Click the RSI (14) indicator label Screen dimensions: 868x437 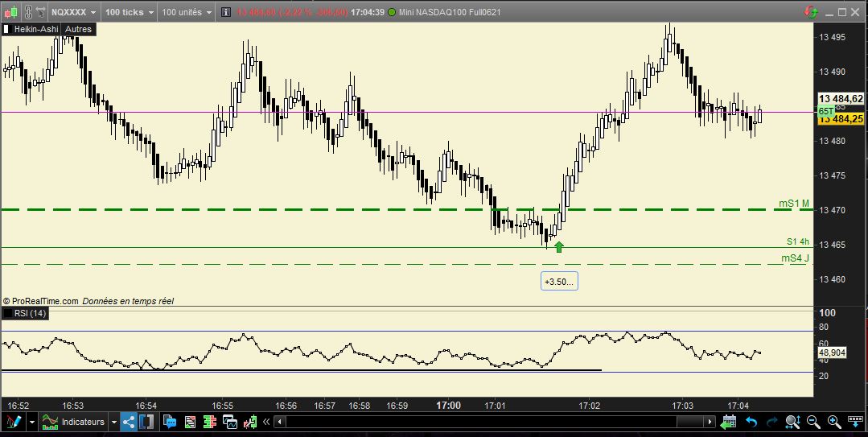tap(30, 314)
